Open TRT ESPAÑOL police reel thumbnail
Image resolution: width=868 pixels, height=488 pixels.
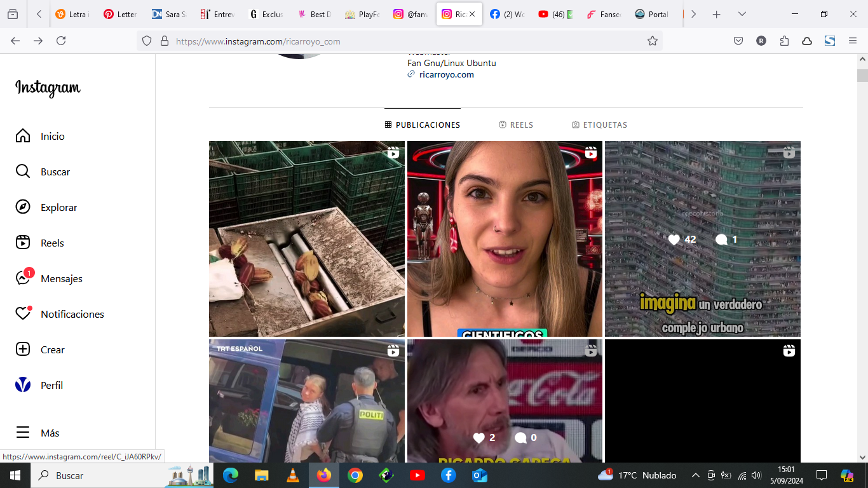point(307,401)
